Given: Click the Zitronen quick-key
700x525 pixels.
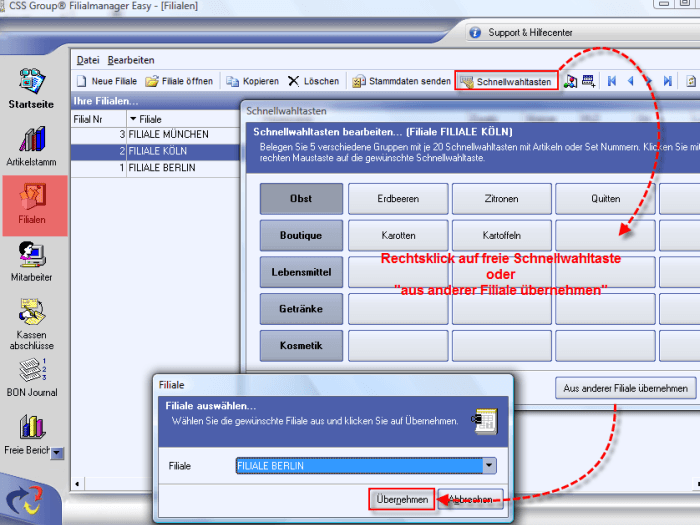Looking at the screenshot, I should point(502,199).
